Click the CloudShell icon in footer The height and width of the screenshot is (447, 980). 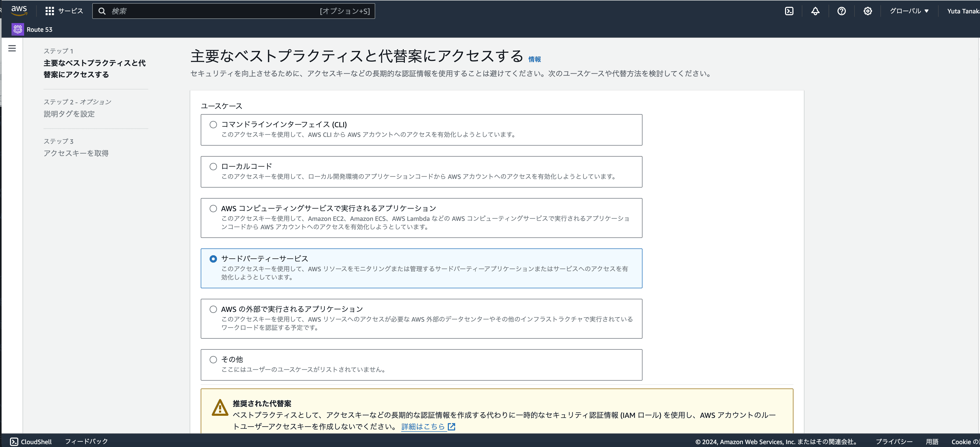14,442
